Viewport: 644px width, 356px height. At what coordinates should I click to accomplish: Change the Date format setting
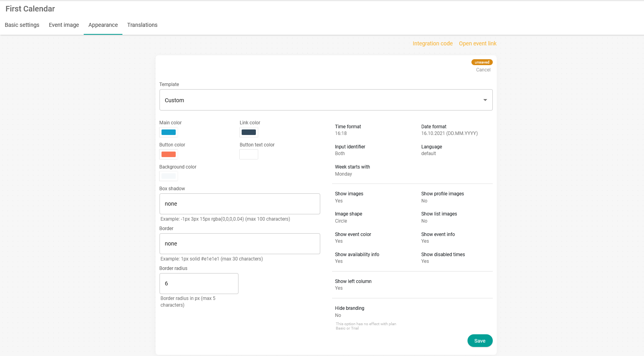449,133
